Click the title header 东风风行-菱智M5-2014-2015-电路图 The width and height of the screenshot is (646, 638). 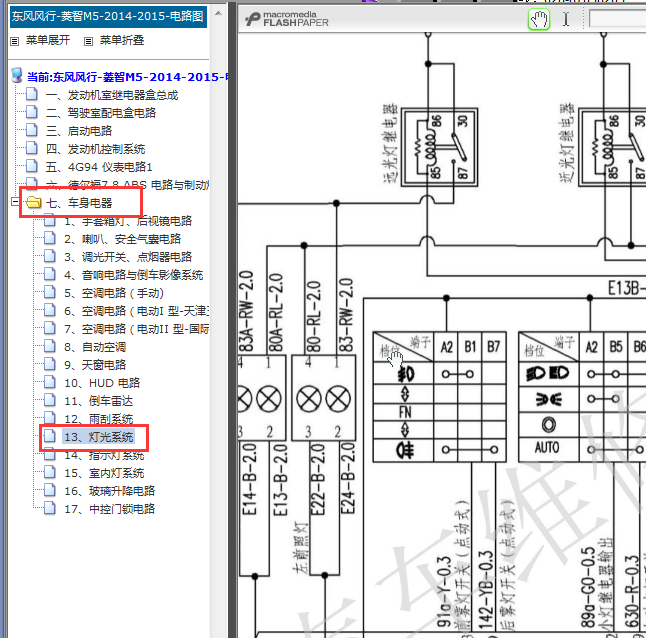coord(108,16)
